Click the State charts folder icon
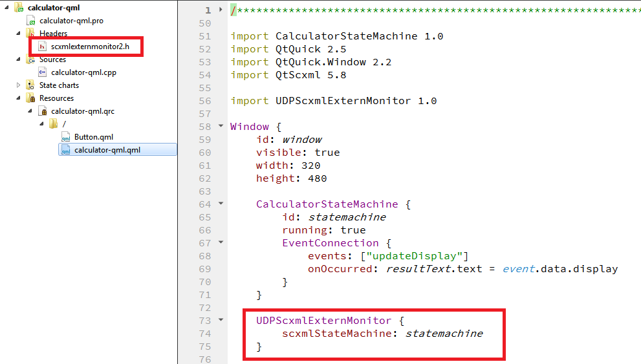 coord(30,85)
